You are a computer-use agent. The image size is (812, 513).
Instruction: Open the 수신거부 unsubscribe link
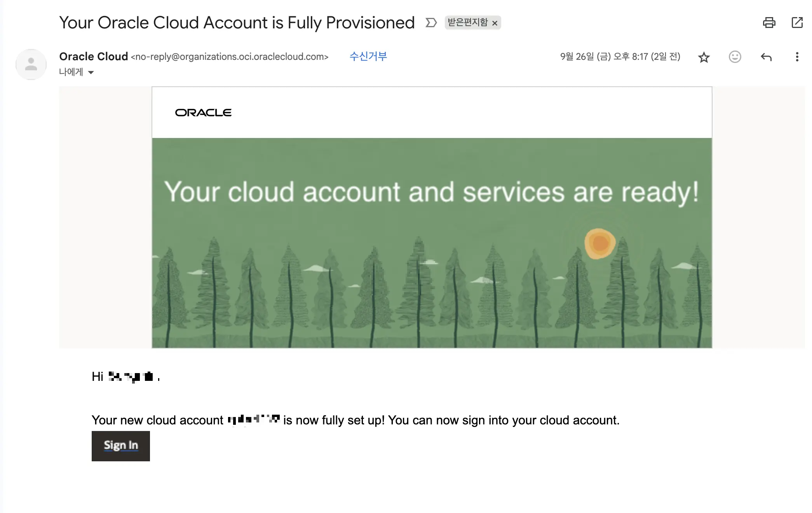368,56
